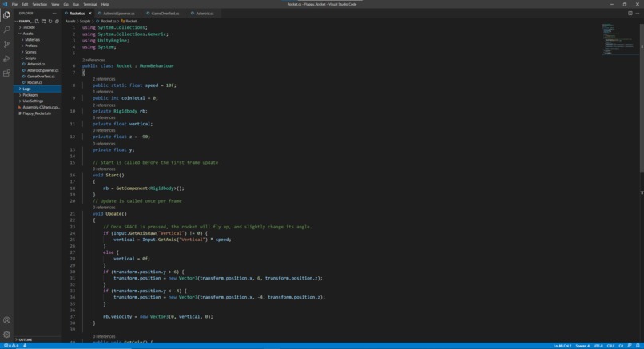This screenshot has width=644, height=349.
Task: Open Assembly-CSharp.csproj file in Explorer
Action: (x=41, y=107)
